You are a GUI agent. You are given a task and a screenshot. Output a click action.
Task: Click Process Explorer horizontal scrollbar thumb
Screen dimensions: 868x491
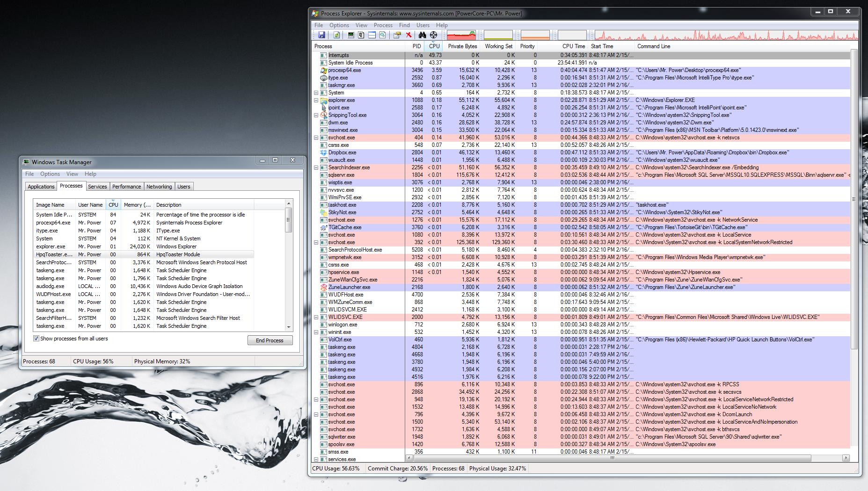pos(612,458)
